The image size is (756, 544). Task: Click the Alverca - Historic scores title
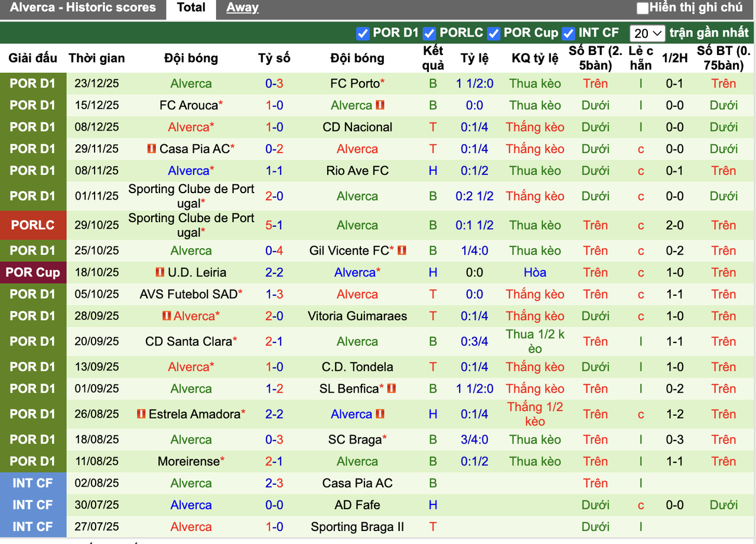click(x=83, y=8)
